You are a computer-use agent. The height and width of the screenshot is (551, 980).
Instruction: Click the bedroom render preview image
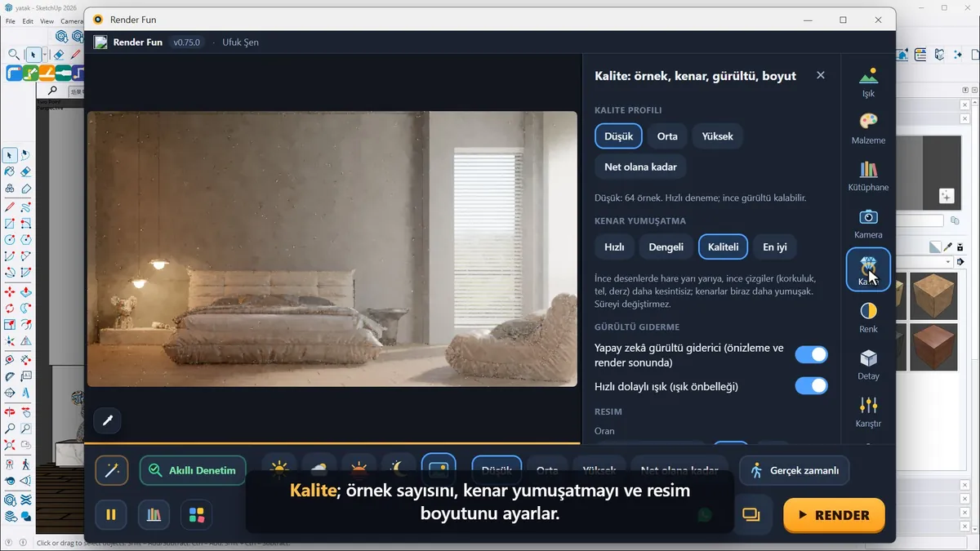332,249
